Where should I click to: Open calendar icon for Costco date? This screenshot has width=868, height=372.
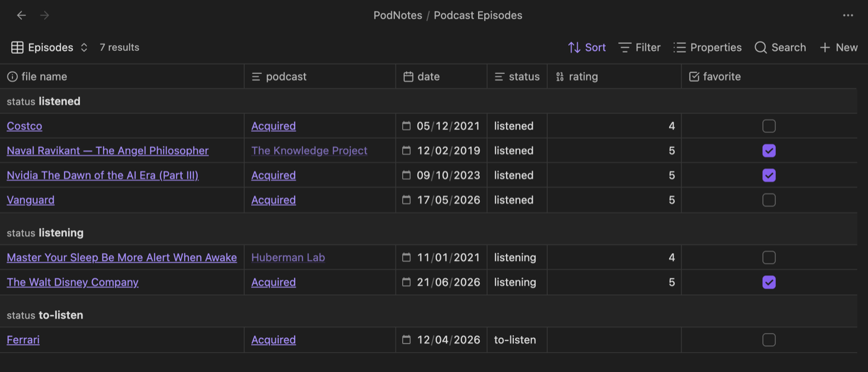click(x=407, y=126)
